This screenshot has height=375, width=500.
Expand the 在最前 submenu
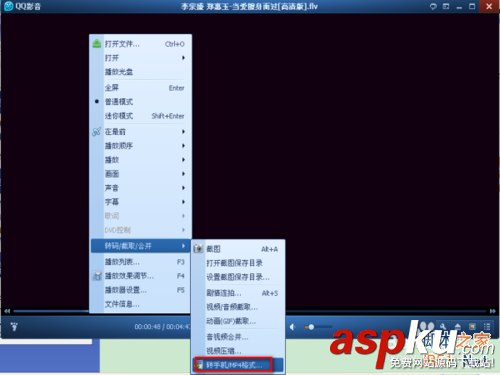pyautogui.click(x=141, y=132)
